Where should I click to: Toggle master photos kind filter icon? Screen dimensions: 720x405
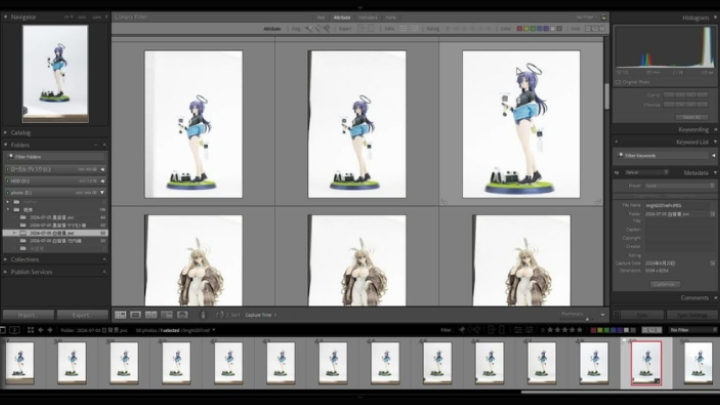coord(588,28)
